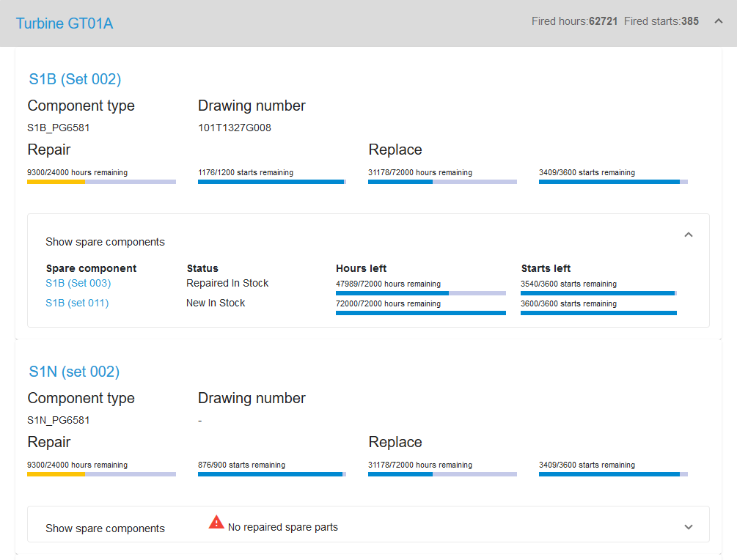Click the S1B repair hours yellow progress bar

[101, 181]
